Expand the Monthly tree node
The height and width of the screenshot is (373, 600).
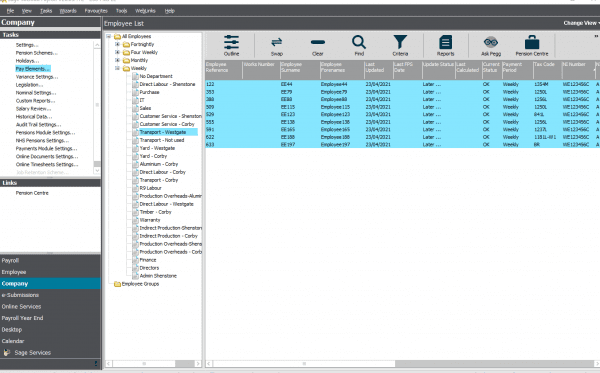(117, 60)
